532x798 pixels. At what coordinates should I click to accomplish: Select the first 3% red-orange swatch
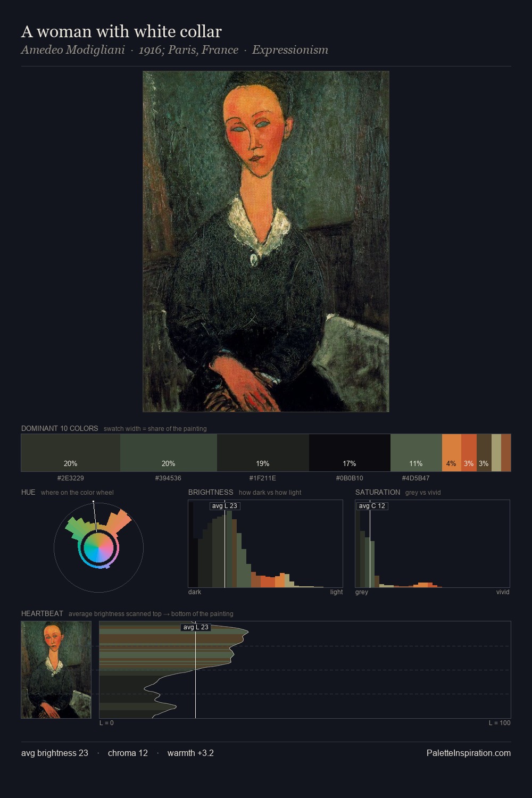[469, 453]
